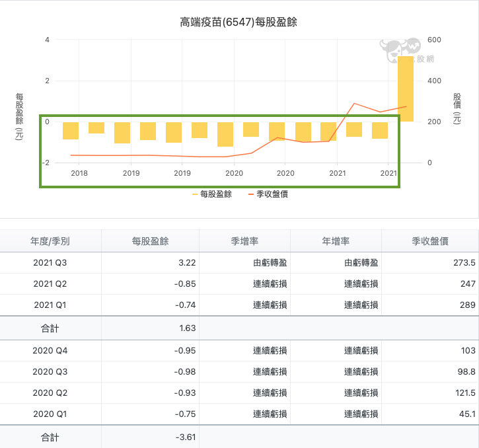Click the 每股盈餘 table column header
Image resolution: width=479 pixels, height=448 pixels.
click(x=150, y=241)
